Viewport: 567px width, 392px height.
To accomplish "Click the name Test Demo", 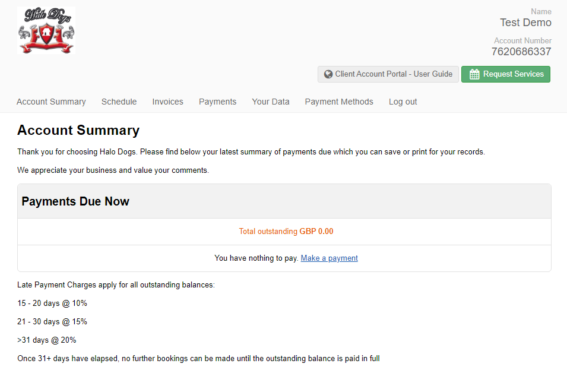I will (525, 23).
